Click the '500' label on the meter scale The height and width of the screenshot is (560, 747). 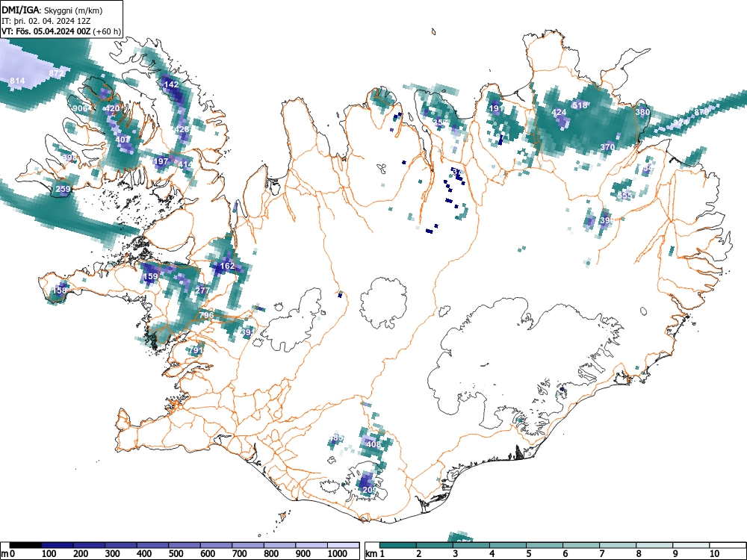[176, 553]
